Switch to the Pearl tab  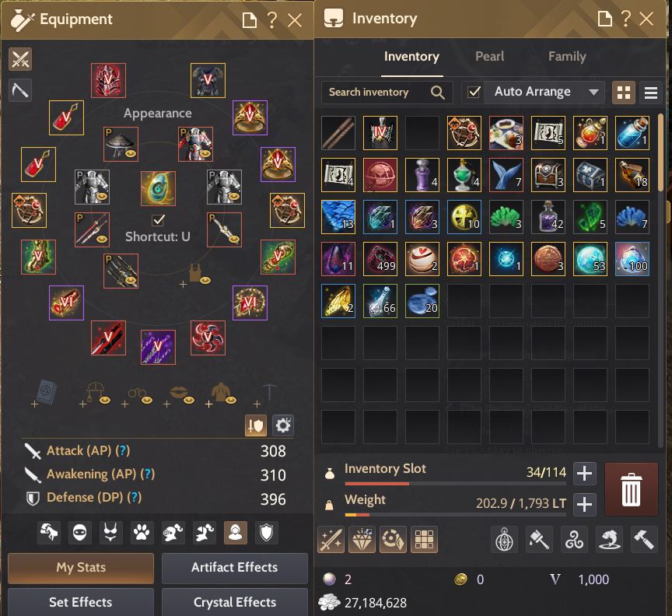pyautogui.click(x=489, y=57)
